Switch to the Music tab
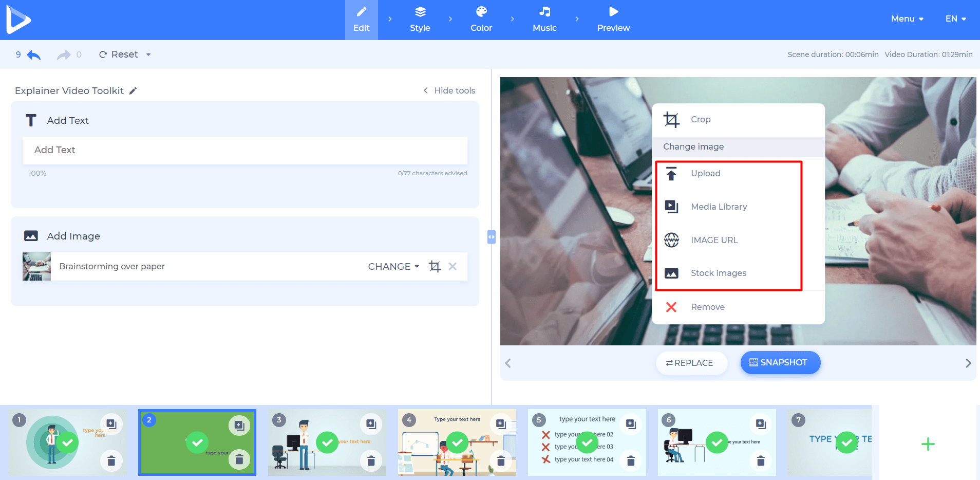 point(544,20)
